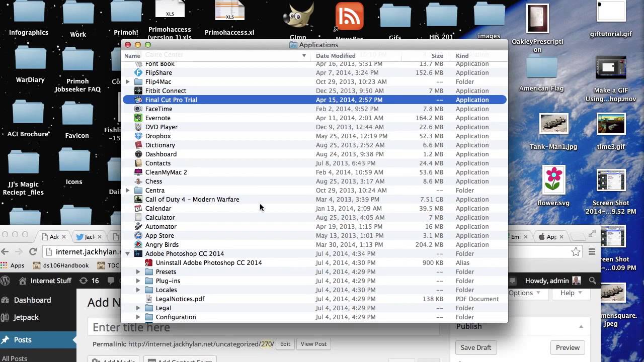Select the Uninstall Adobe Photoshop CC 2014 alias icon
This screenshot has width=644, height=362.
149,262
